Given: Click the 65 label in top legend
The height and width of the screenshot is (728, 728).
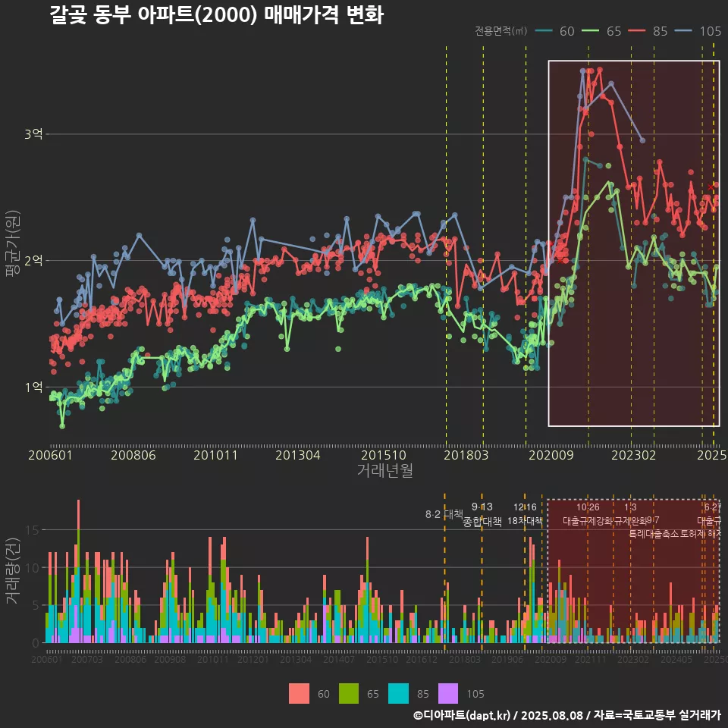Looking at the screenshot, I should (613, 31).
